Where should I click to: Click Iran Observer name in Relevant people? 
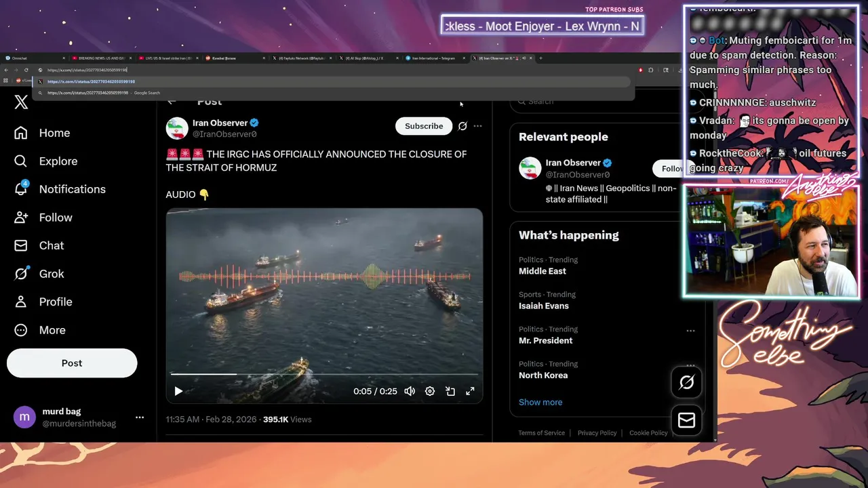click(x=573, y=163)
